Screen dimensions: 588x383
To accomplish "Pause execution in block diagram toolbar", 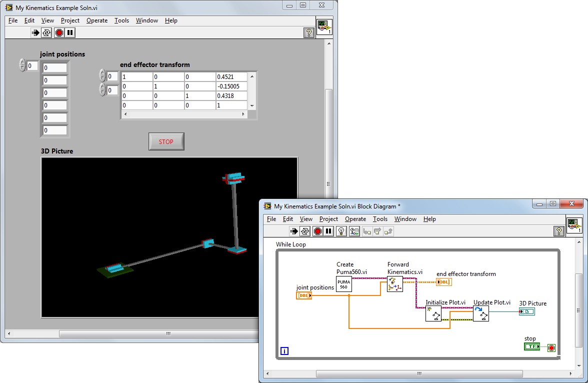I will tap(328, 231).
